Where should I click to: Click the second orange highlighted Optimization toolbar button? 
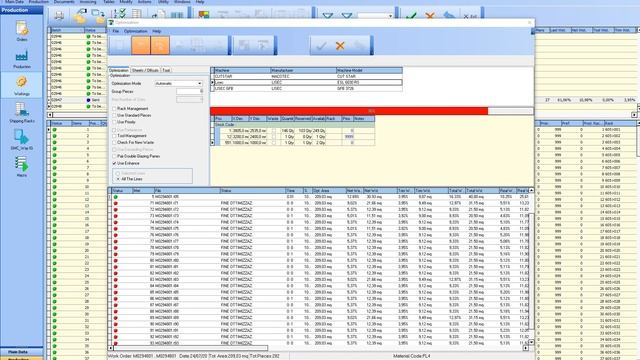160,45
